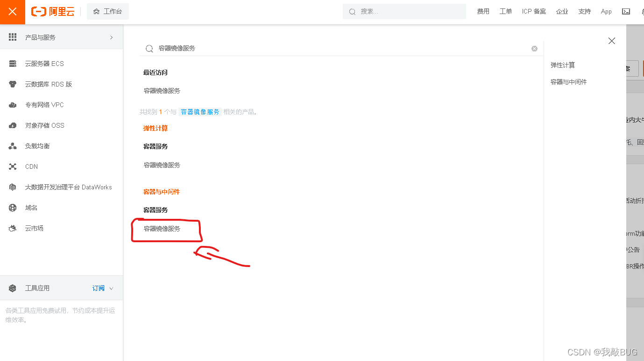Expand the 工具应用 dropdown chevron
The height and width of the screenshot is (361, 644).
click(x=111, y=289)
